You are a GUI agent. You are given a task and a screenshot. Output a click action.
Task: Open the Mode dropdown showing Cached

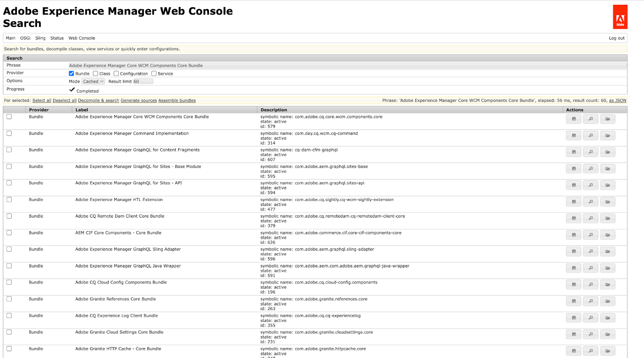pyautogui.click(x=93, y=81)
